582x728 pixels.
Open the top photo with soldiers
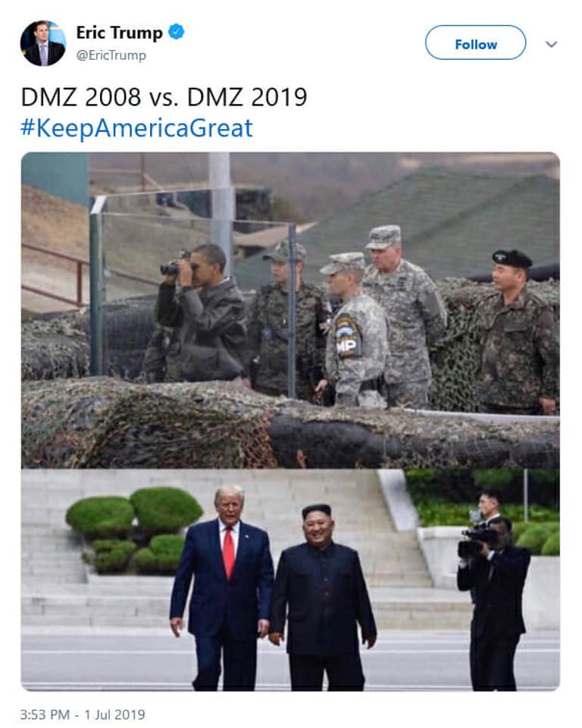[x=290, y=310]
